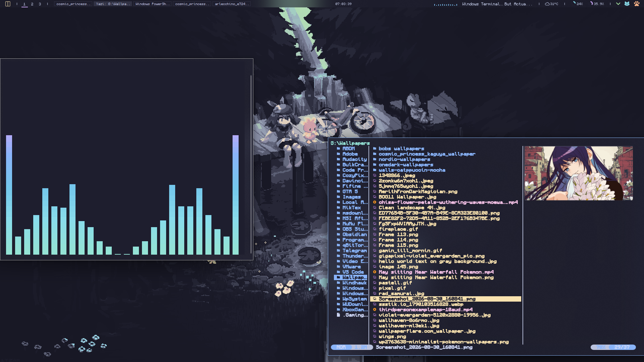Select the nordic-wallpapers folder
Viewport: 644px width, 362px height.
404,159
